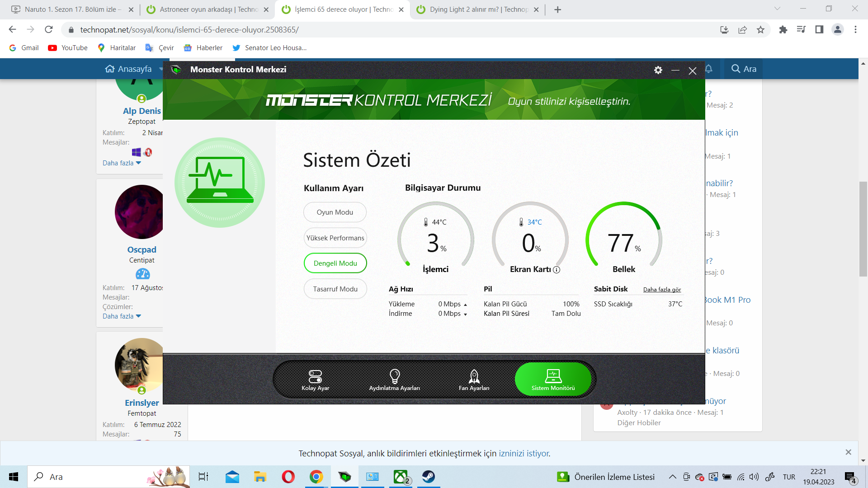Click Daha fazla gör link

[662, 290]
